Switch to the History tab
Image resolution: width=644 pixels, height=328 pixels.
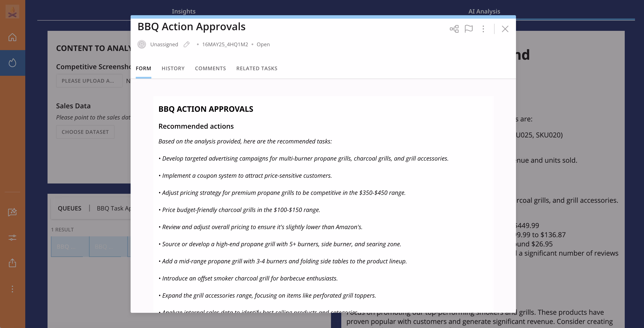pos(173,68)
